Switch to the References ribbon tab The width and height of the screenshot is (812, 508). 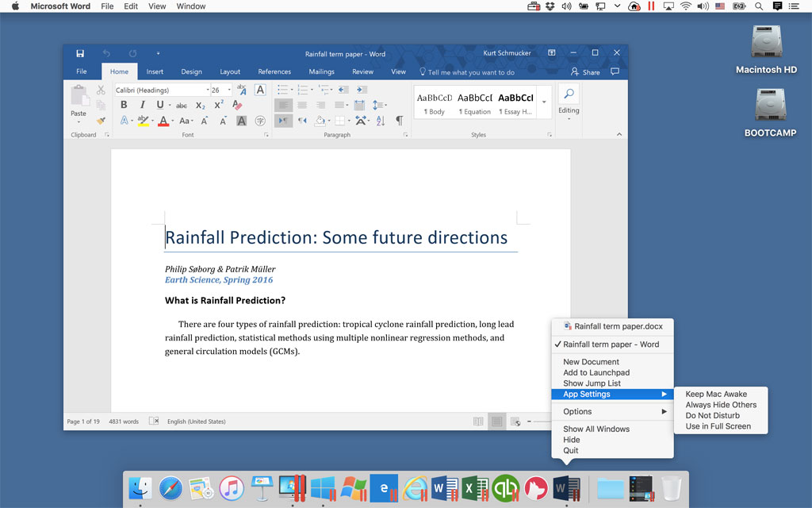(x=274, y=71)
